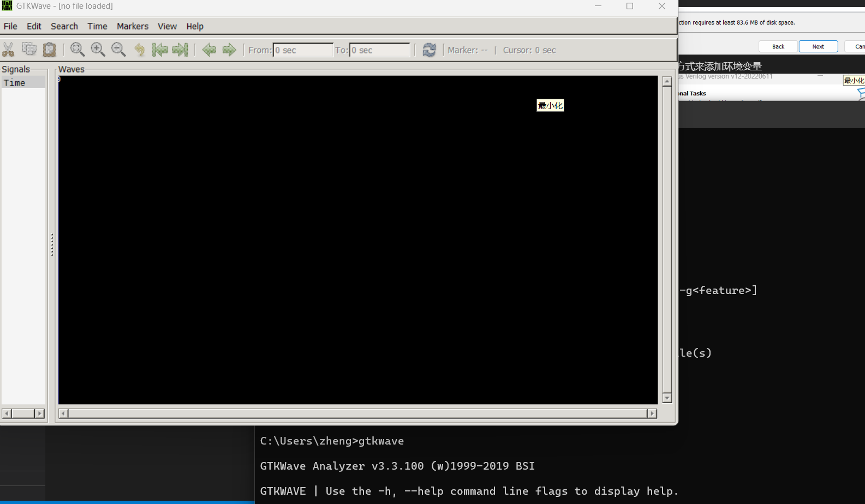The image size is (865, 504).
Task: Click Back in the installer window
Action: 778,46
